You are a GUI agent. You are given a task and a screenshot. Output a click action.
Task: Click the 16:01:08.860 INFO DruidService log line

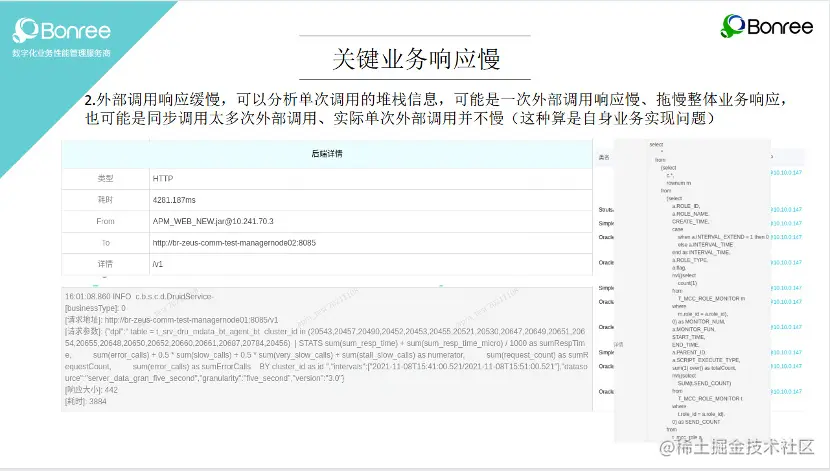click(139, 296)
